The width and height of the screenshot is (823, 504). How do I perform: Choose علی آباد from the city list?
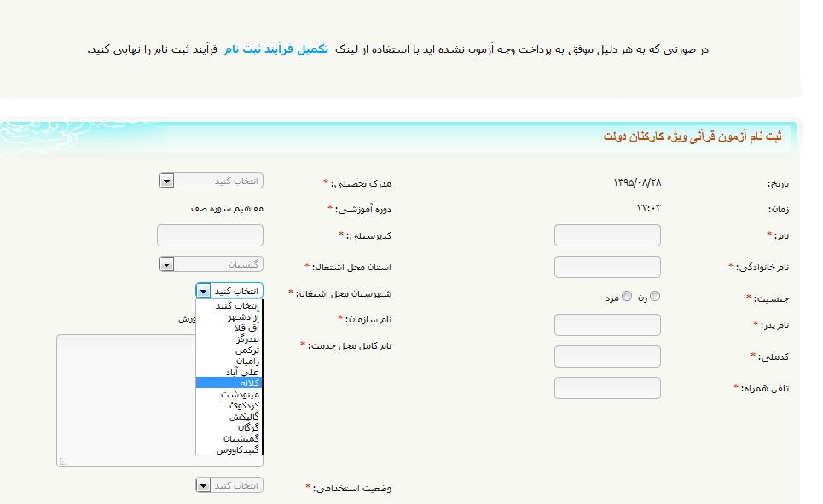[x=229, y=372]
